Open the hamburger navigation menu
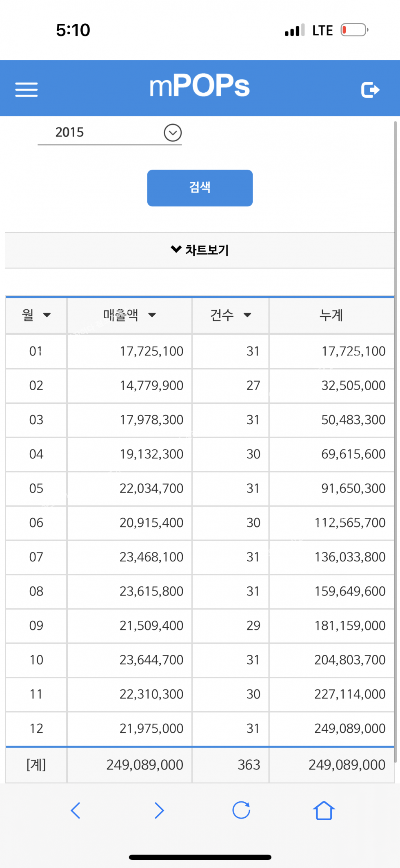 (27, 89)
